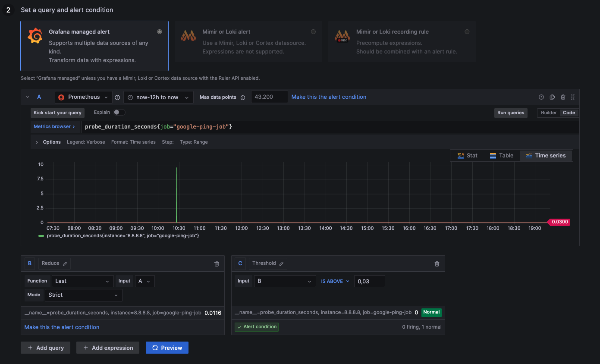Screen dimensions: 600x364
Task: Select the Grafana managed alert radio option
Action: [x=160, y=31]
